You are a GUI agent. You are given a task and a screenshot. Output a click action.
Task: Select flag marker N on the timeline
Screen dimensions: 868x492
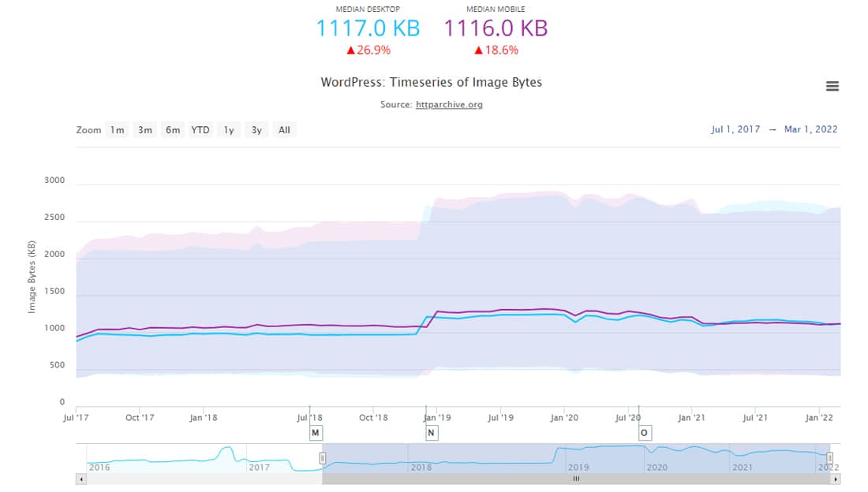[x=432, y=432]
